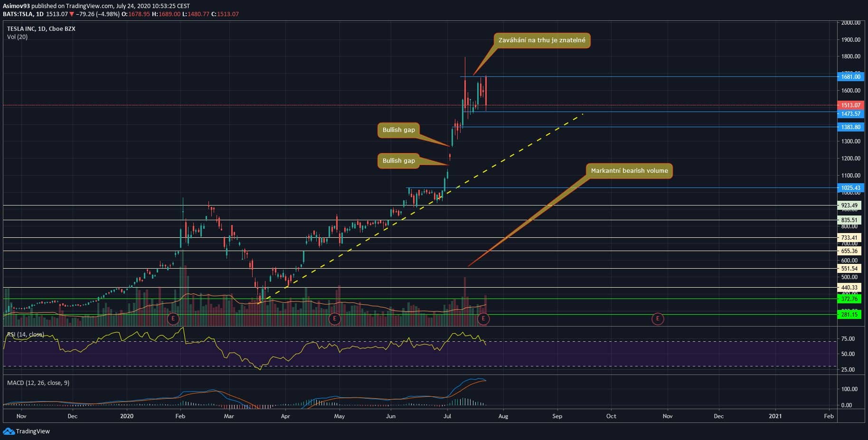Image resolution: width=868 pixels, height=440 pixels.
Task: Click the 'May' label on time axis
Action: 340,416
